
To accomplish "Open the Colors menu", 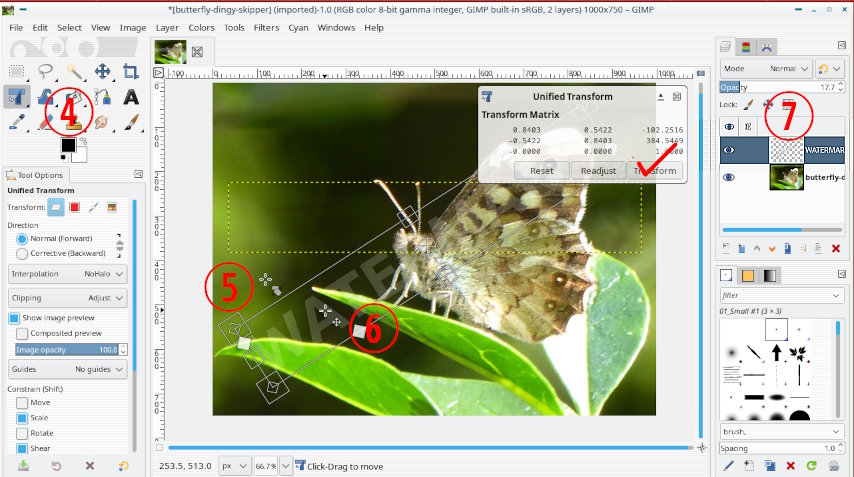I will pos(201,28).
